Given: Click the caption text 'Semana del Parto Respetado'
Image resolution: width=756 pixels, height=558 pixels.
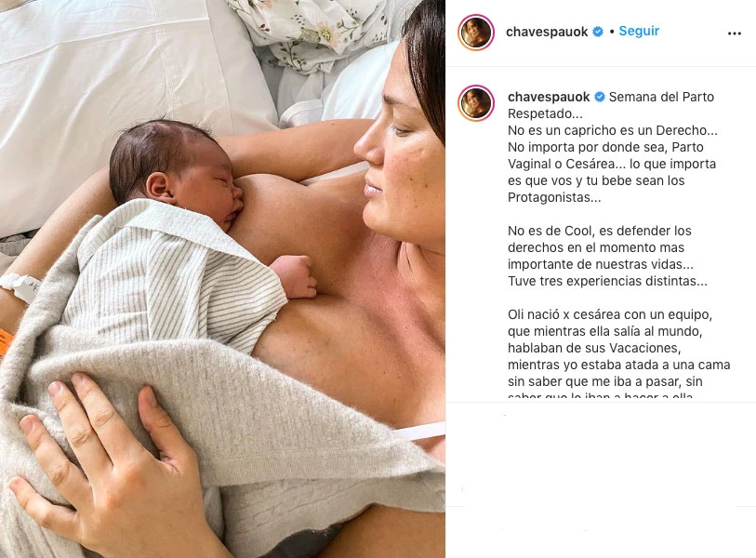Looking at the screenshot, I should 611,105.
